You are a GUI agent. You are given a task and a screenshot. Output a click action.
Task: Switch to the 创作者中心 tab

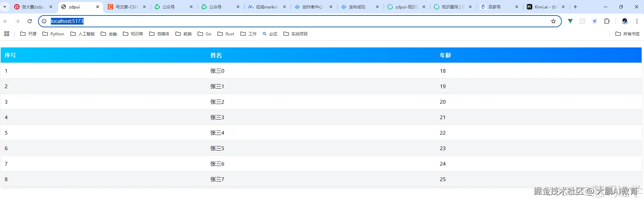(313, 7)
